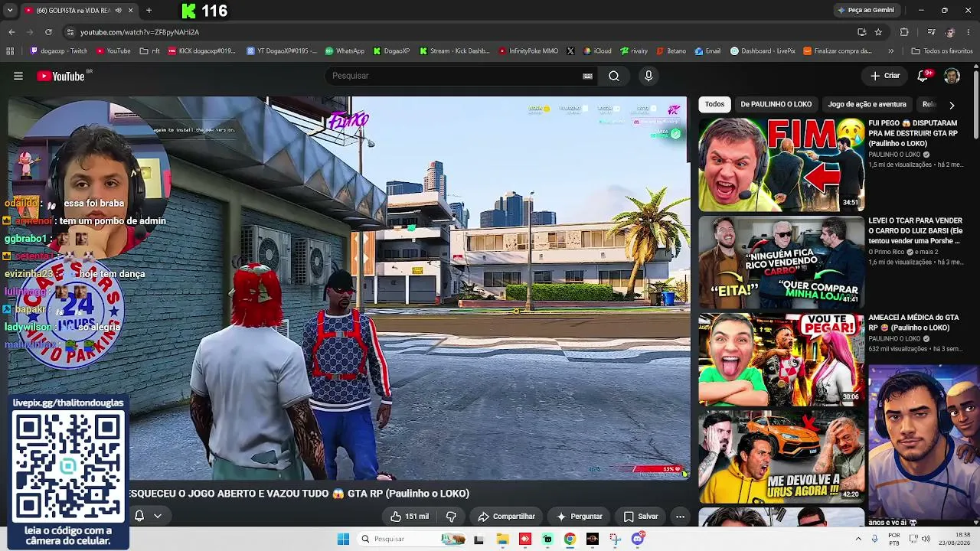This screenshot has height=551, width=980.
Task: Save the video with Salvar
Action: [x=641, y=517]
